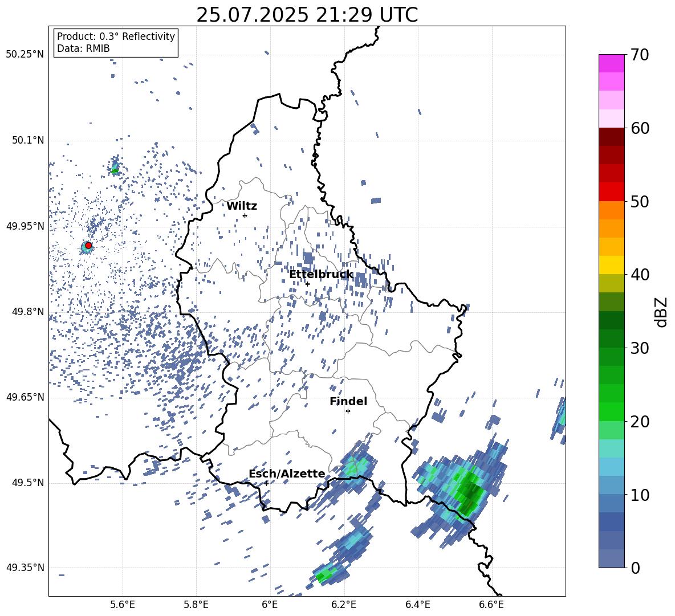Click the 49.5°N latitude label
Screen dimensions: 675x616
(x=27, y=483)
